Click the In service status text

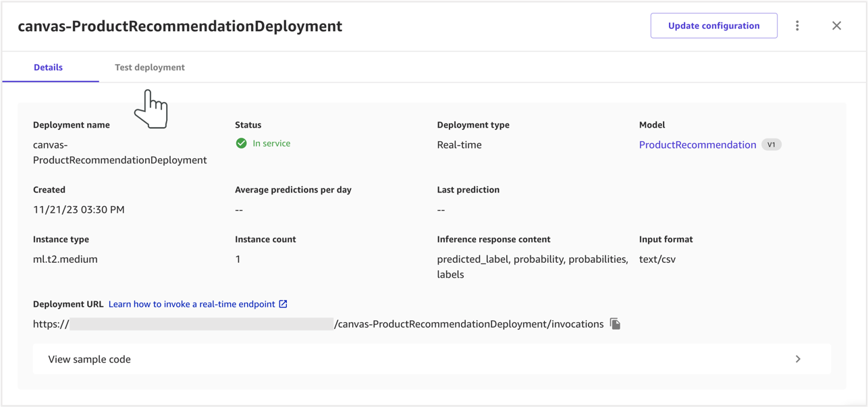coord(271,143)
